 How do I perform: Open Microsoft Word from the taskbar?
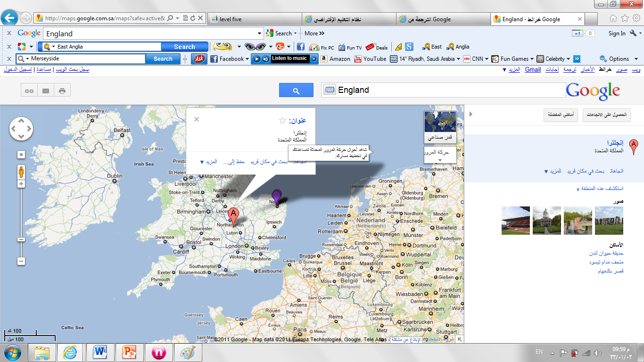click(x=99, y=352)
